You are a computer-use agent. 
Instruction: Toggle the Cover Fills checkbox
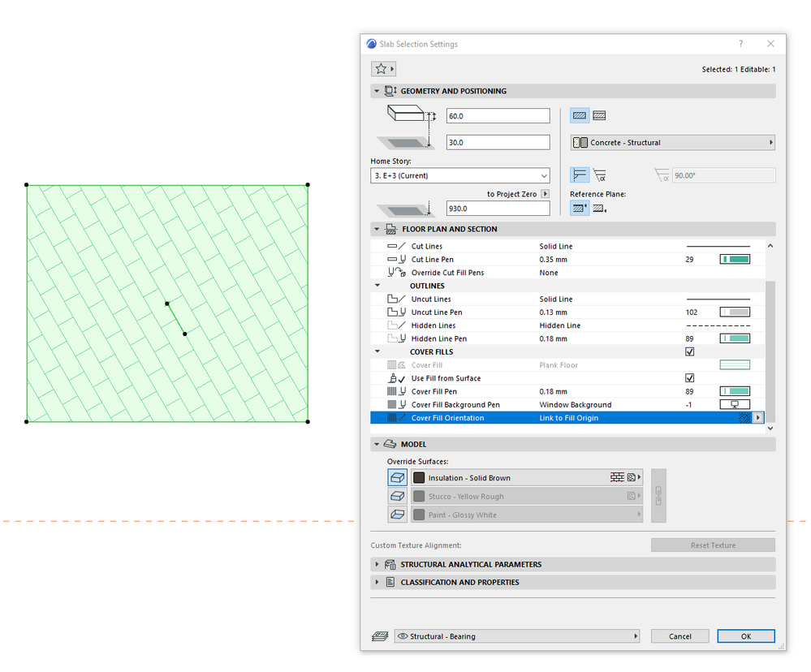click(690, 351)
